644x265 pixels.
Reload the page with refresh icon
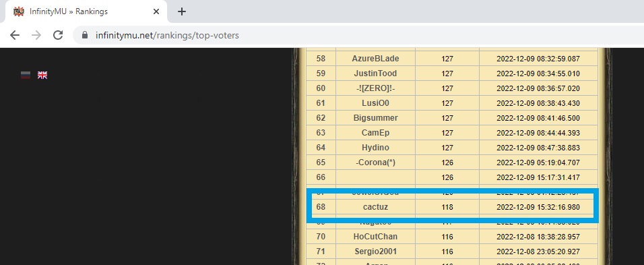[58, 35]
